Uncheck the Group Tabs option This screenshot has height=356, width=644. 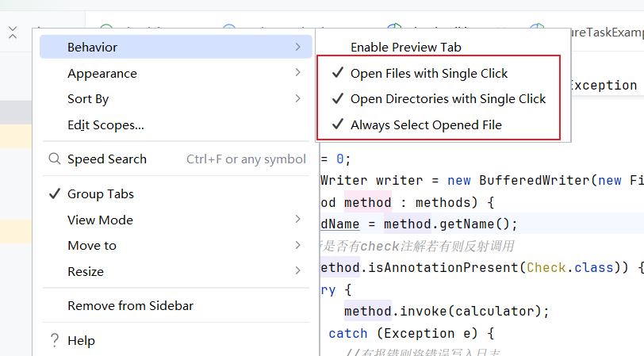pos(101,193)
